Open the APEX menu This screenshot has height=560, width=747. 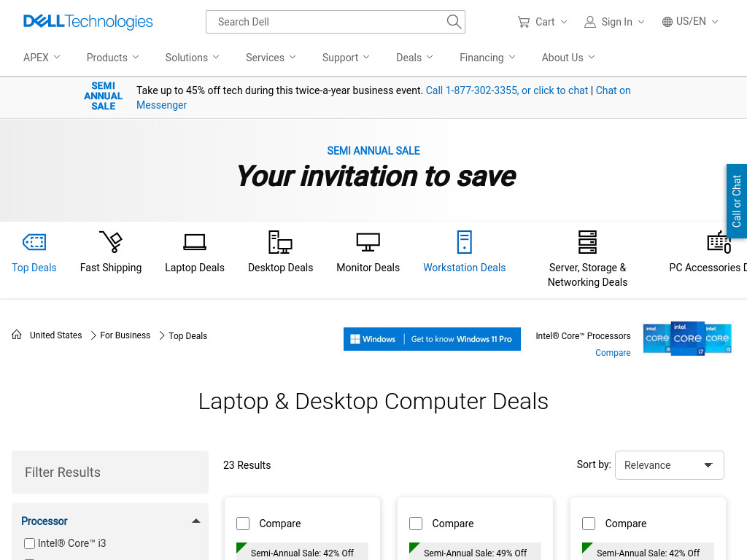(42, 58)
